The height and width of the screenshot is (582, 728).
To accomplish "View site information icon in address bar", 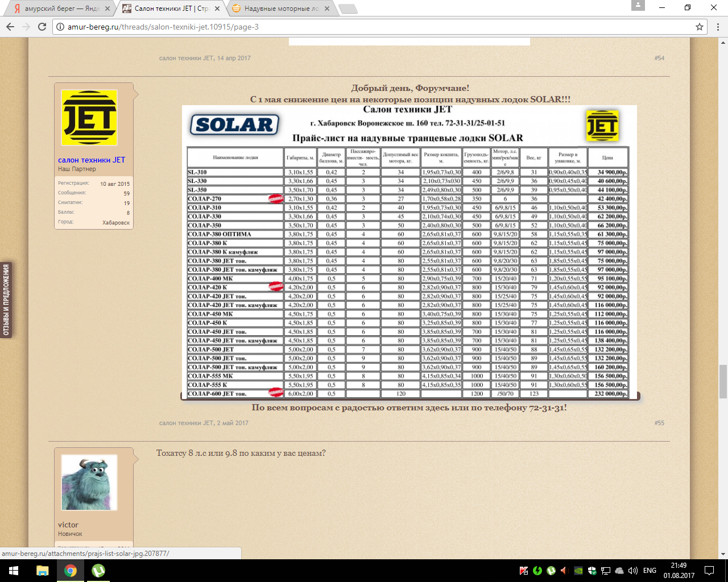I will [x=60, y=27].
